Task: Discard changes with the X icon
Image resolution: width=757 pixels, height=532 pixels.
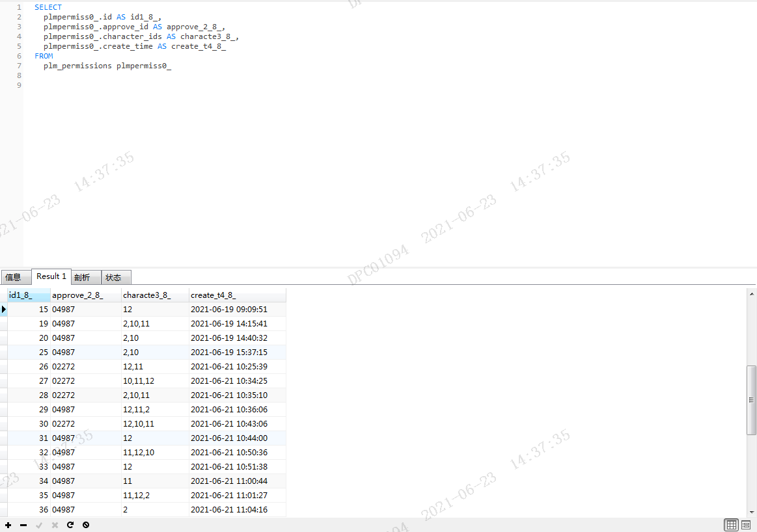Action: (x=55, y=525)
